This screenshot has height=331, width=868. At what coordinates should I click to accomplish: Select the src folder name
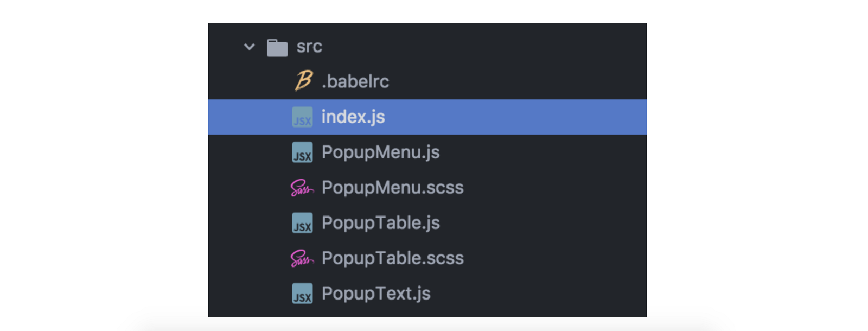pyautogui.click(x=309, y=47)
